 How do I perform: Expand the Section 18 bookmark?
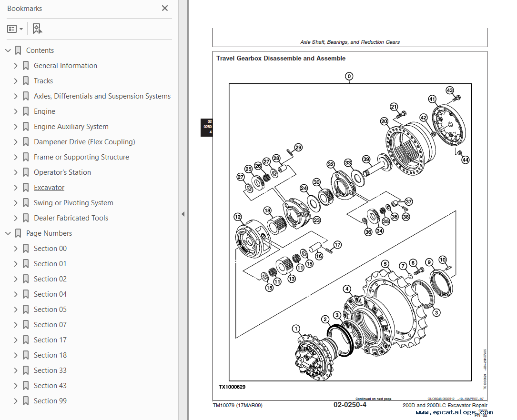click(16, 355)
